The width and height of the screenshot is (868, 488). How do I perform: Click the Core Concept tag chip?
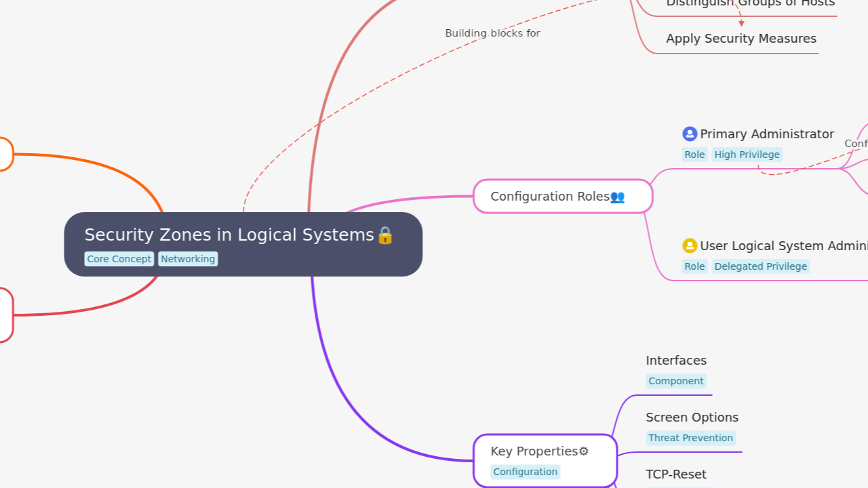[x=119, y=259]
